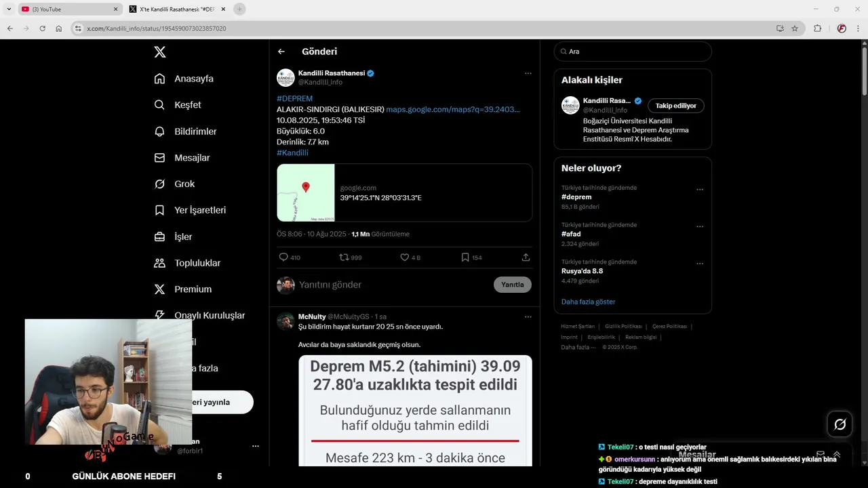The image size is (868, 488).
Task: Click the Topluluklar people icon
Action: pos(159,263)
